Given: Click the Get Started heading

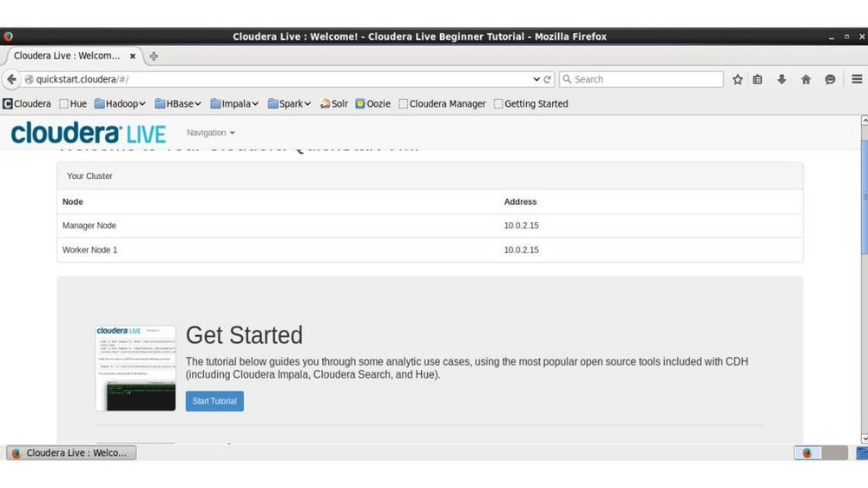Looking at the screenshot, I should (x=244, y=335).
